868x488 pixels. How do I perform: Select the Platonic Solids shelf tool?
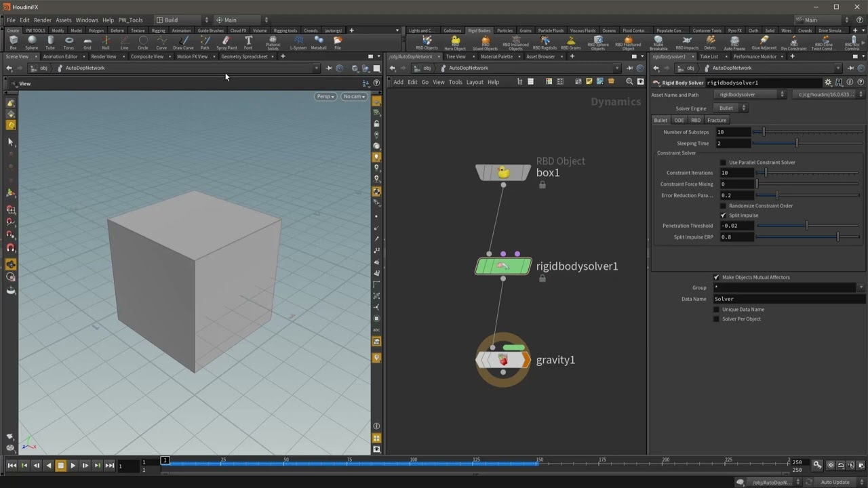tap(273, 43)
